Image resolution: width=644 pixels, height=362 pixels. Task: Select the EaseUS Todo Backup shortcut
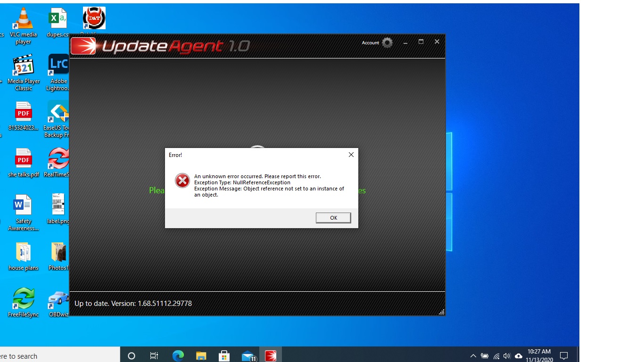[57, 119]
